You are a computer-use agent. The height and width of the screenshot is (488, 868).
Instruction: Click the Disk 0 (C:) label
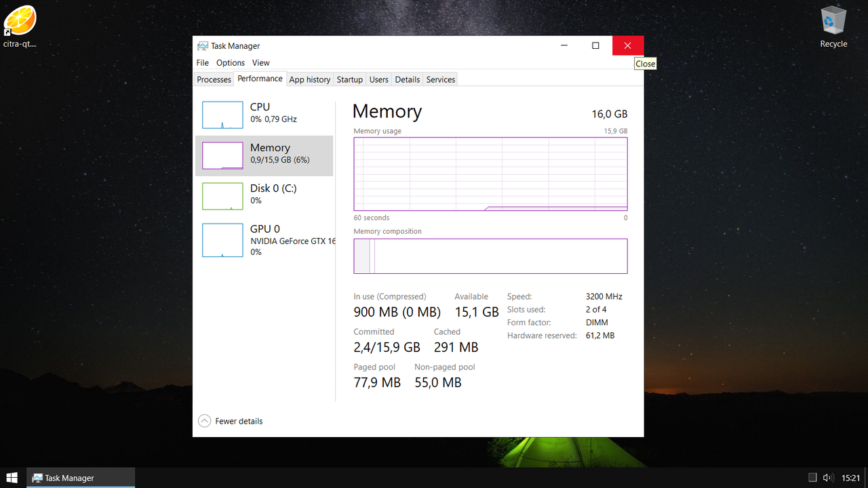273,188
